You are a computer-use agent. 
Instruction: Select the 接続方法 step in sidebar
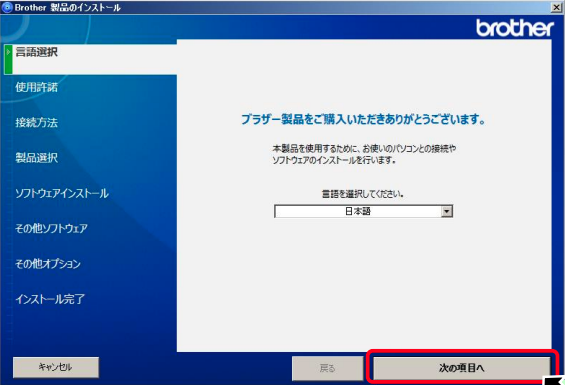point(36,123)
